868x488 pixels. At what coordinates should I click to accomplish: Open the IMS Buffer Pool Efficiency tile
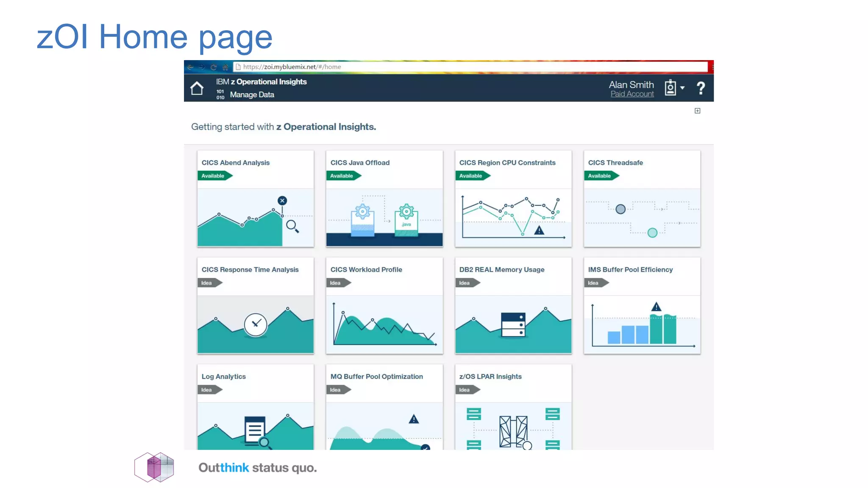point(642,306)
